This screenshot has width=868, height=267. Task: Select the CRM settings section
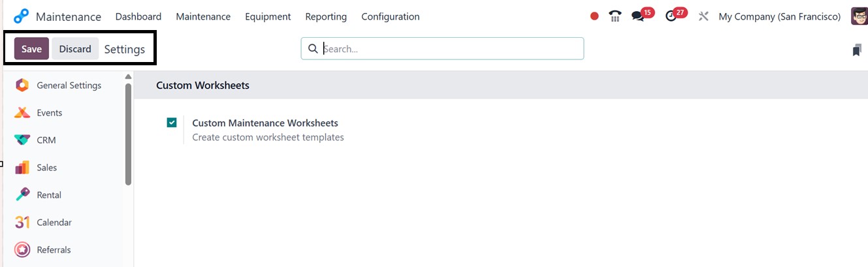click(46, 140)
